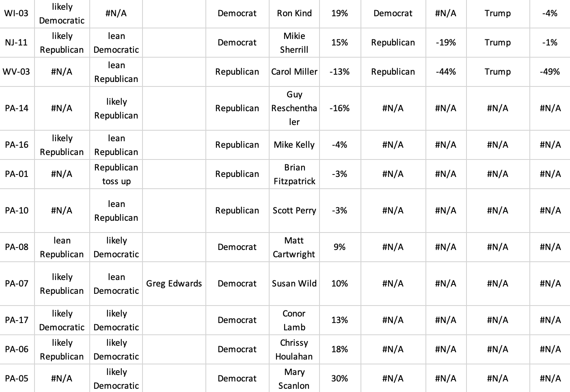Select the Mikie Sherrill cell
The height and width of the screenshot is (392, 570).
[294, 43]
